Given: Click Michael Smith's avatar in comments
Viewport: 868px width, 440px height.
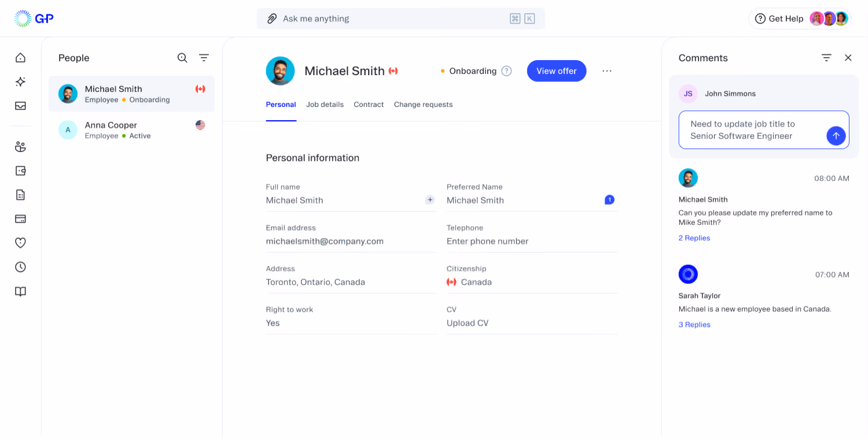Looking at the screenshot, I should point(688,178).
